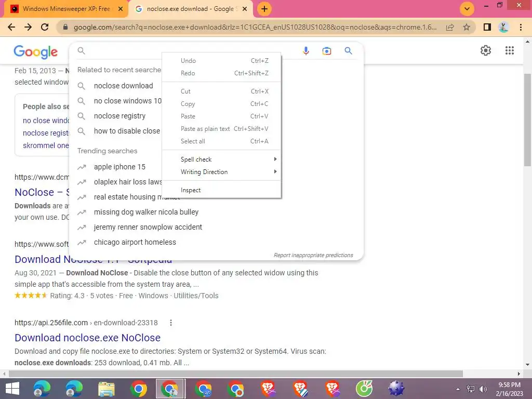Open the tab search dropdown arrow
This screenshot has width=532, height=399.
[x=467, y=9]
